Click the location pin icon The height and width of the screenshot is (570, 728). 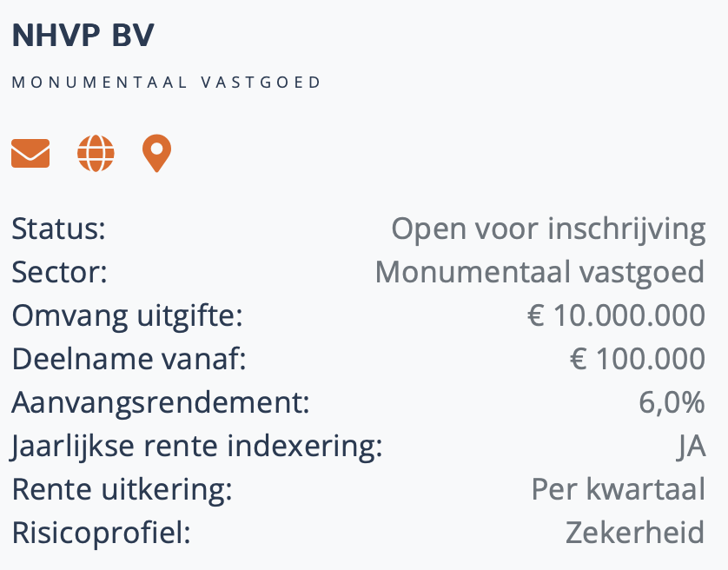(156, 154)
